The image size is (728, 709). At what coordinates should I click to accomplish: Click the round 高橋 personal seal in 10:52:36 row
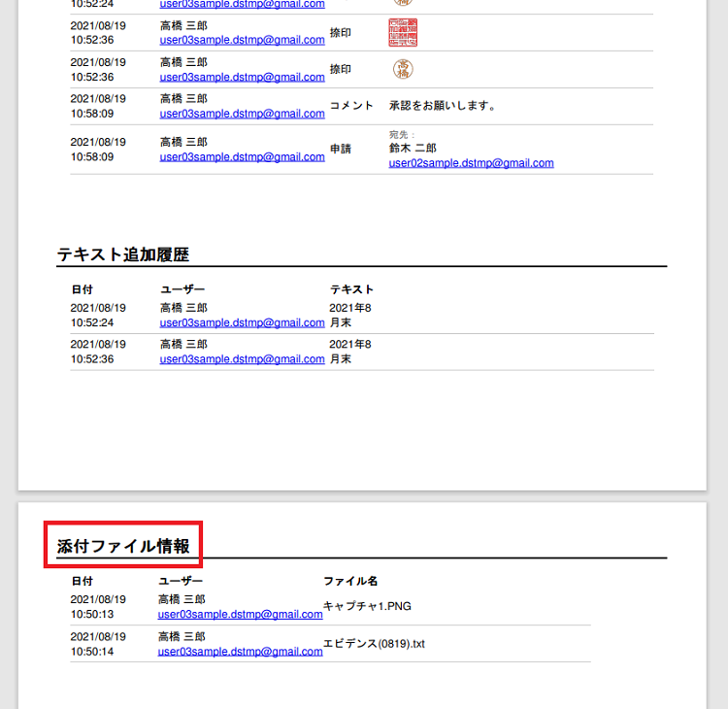tap(403, 69)
